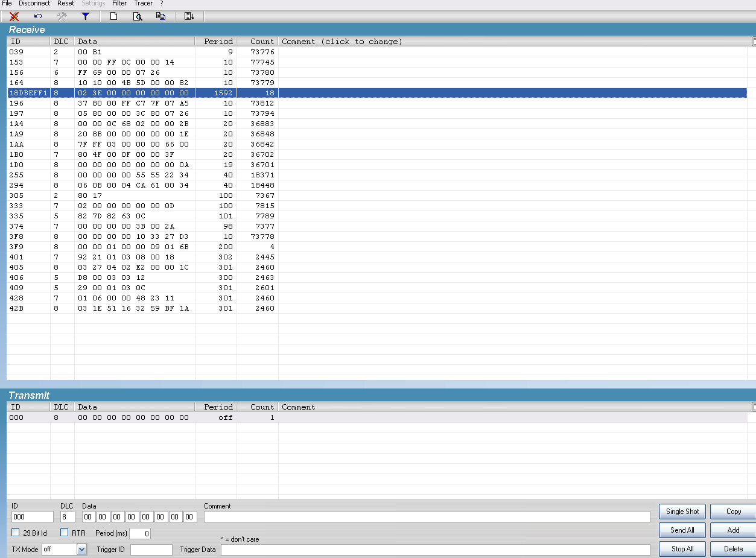Image resolution: width=756 pixels, height=558 pixels.
Task: Click the count value 77745
Action: tap(262, 62)
